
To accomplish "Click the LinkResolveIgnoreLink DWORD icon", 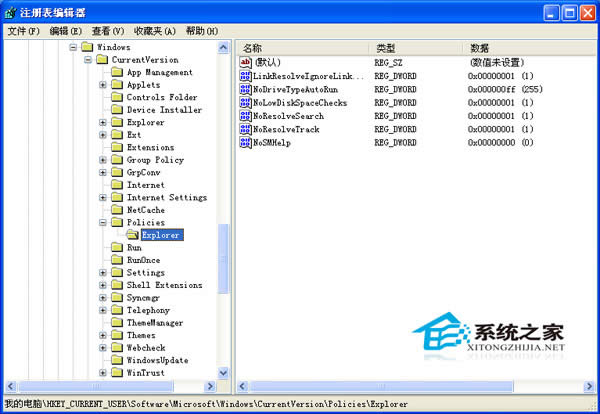I will point(245,76).
